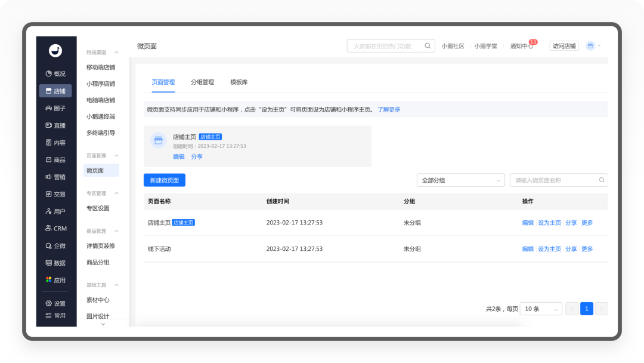
Task: Focus the 请输入微页面名称 search field
Action: 555,180
